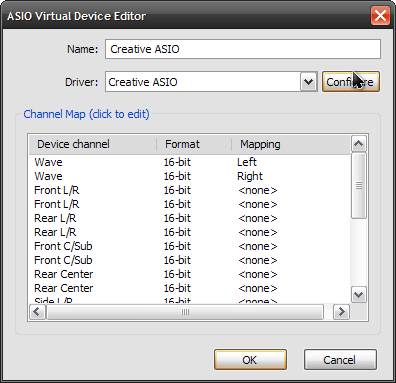Click the Channel Map (click to edit) label
Screen dimensions: 396x383
tap(86, 114)
